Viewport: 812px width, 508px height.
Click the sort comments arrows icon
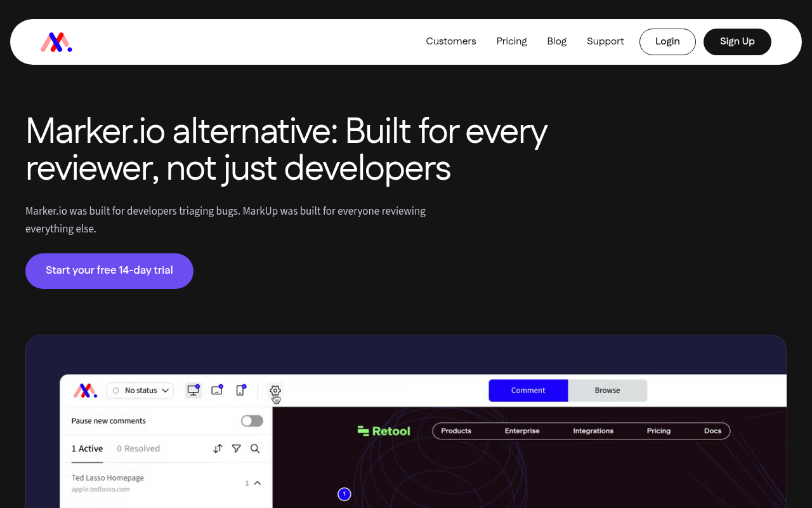(218, 448)
